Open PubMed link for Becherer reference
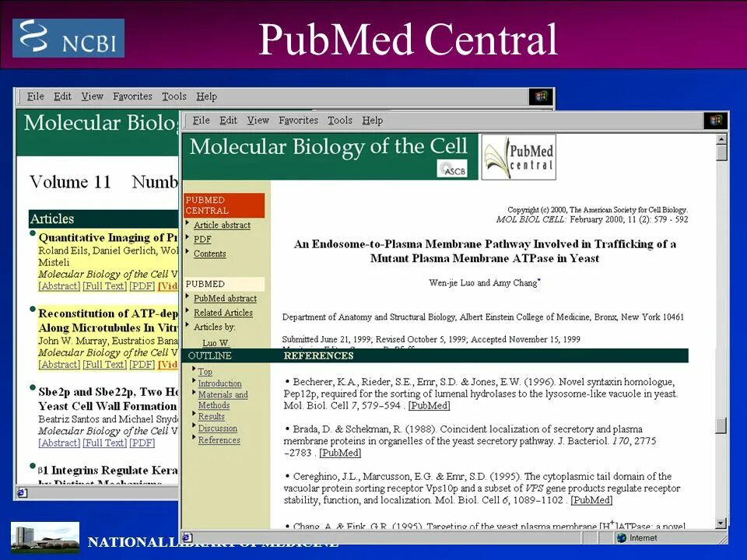This screenshot has height=560, width=747. coord(430,405)
